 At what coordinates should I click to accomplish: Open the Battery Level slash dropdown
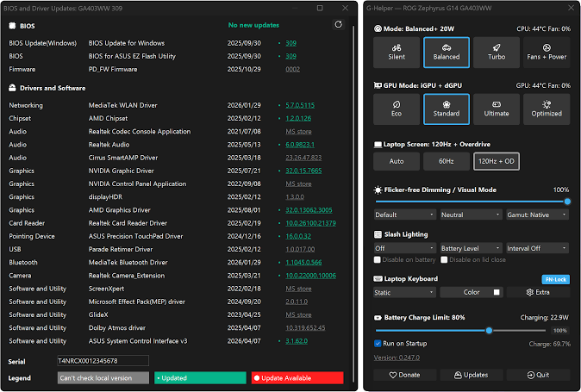(471, 248)
